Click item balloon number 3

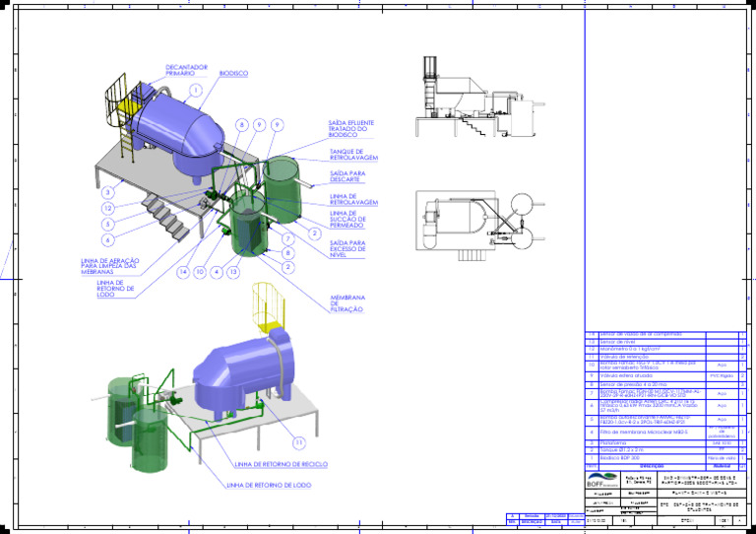(x=108, y=192)
